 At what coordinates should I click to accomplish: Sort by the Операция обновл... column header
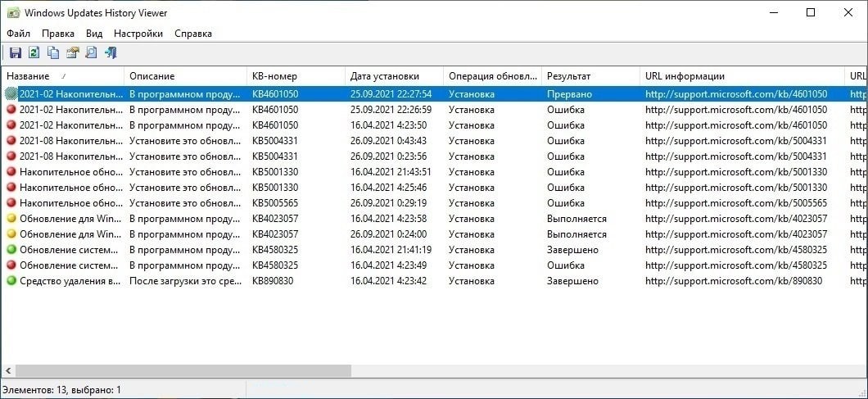click(493, 76)
